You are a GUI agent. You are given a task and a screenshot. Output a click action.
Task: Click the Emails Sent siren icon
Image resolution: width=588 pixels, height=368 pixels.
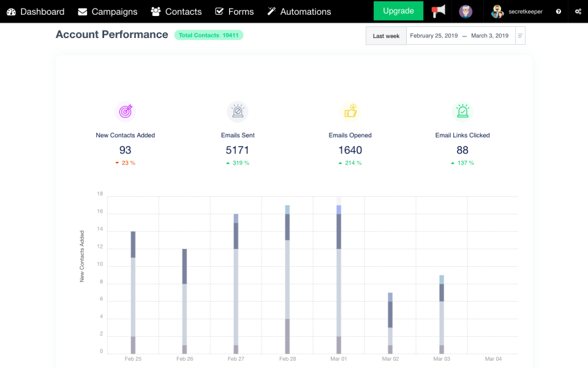(x=238, y=111)
